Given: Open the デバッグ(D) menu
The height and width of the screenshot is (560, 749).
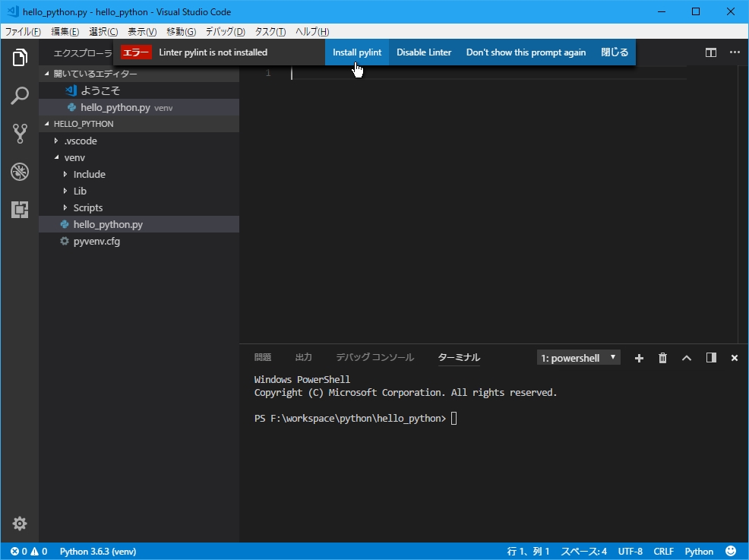Looking at the screenshot, I should click(x=225, y=32).
